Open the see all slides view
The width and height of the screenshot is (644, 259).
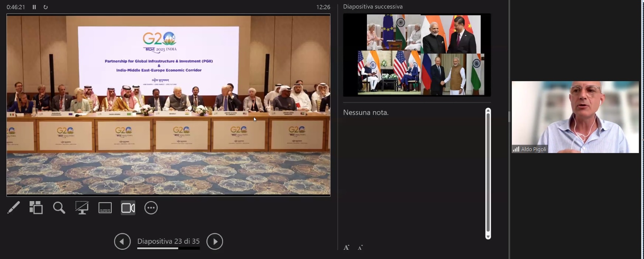pos(36,208)
